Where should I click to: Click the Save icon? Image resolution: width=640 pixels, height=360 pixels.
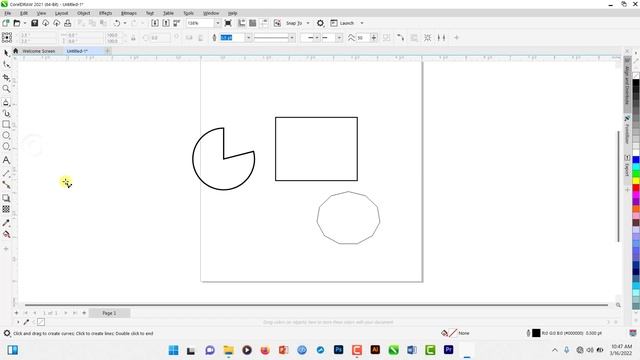[x=35, y=23]
